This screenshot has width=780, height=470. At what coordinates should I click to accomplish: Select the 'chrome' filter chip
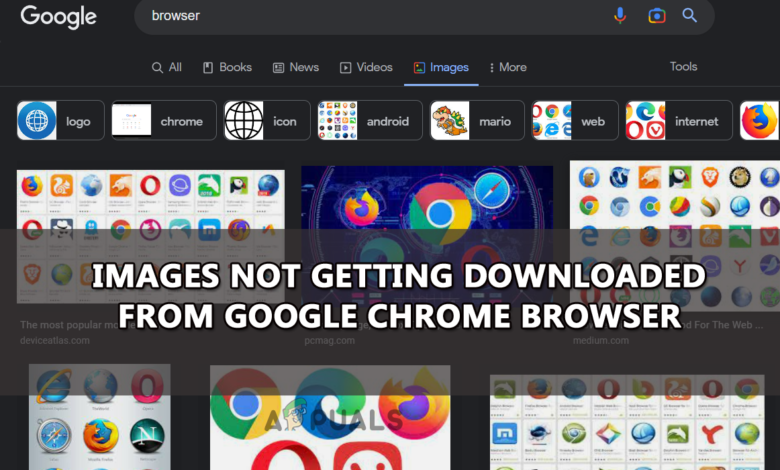tap(164, 121)
